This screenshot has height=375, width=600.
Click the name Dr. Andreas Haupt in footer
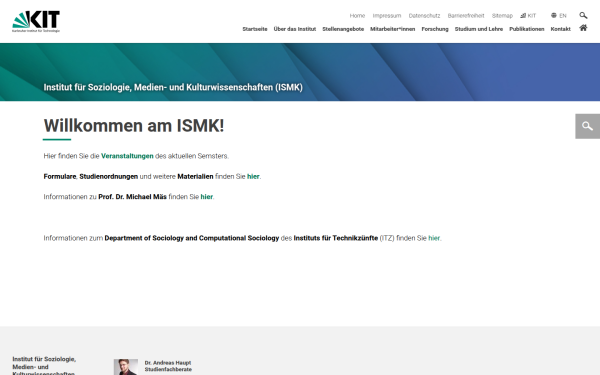[168, 363]
